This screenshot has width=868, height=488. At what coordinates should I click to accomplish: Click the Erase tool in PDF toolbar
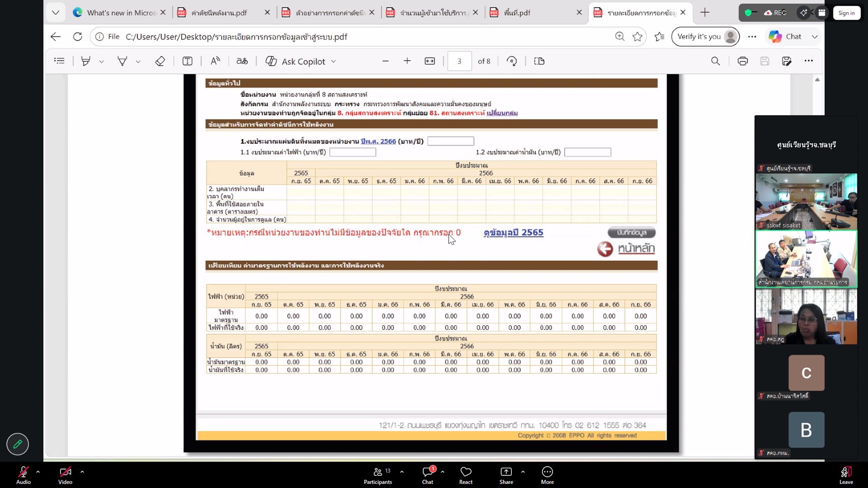(160, 61)
